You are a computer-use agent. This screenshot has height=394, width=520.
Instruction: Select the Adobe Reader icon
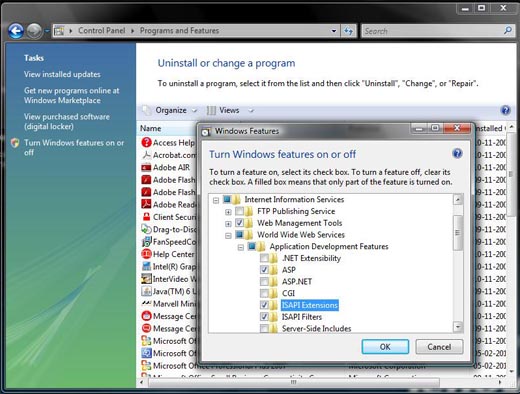(x=146, y=204)
